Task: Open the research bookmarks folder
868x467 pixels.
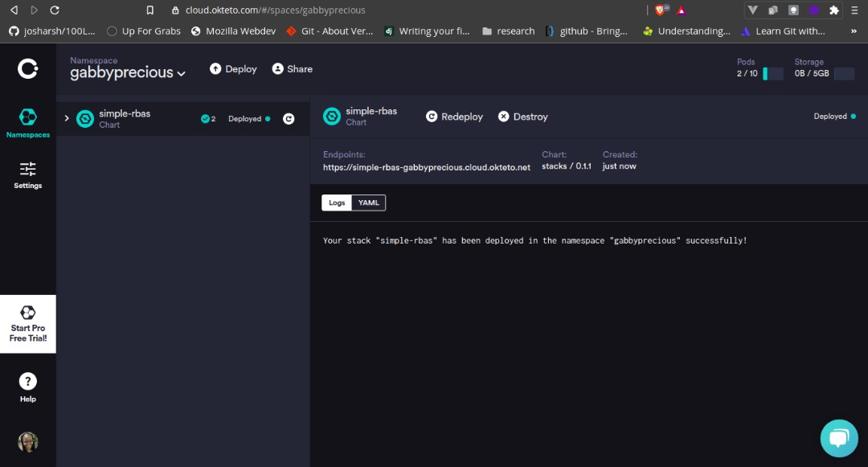Action: [x=508, y=31]
